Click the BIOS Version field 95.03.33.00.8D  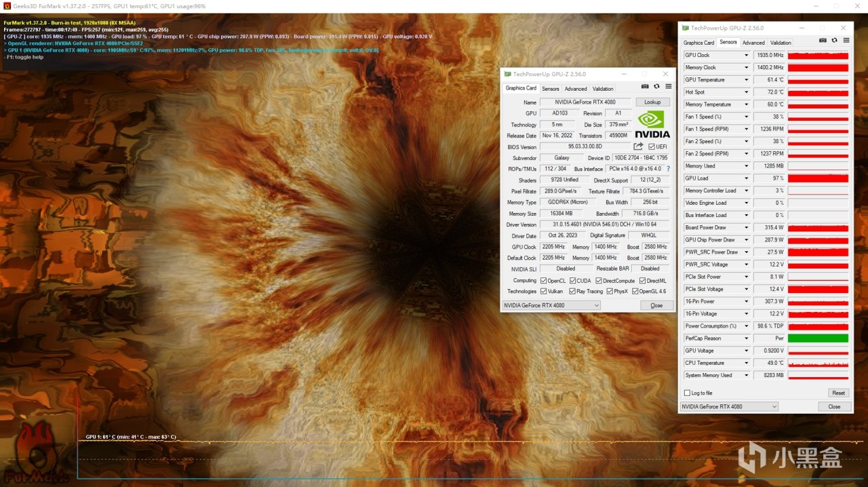click(585, 147)
